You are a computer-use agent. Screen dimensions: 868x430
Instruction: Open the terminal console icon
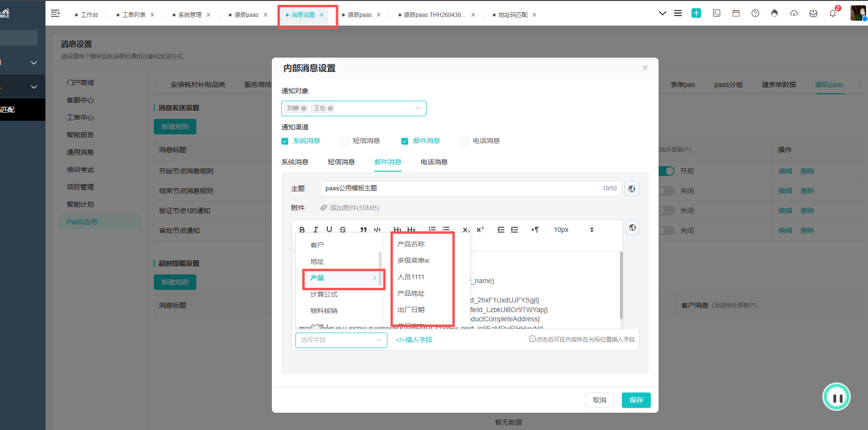click(x=717, y=13)
